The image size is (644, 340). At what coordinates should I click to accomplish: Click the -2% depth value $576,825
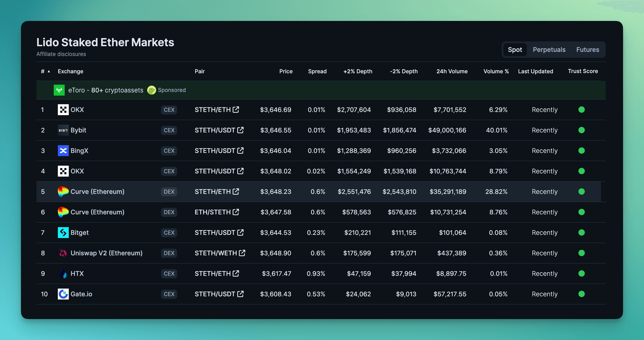pyautogui.click(x=402, y=212)
